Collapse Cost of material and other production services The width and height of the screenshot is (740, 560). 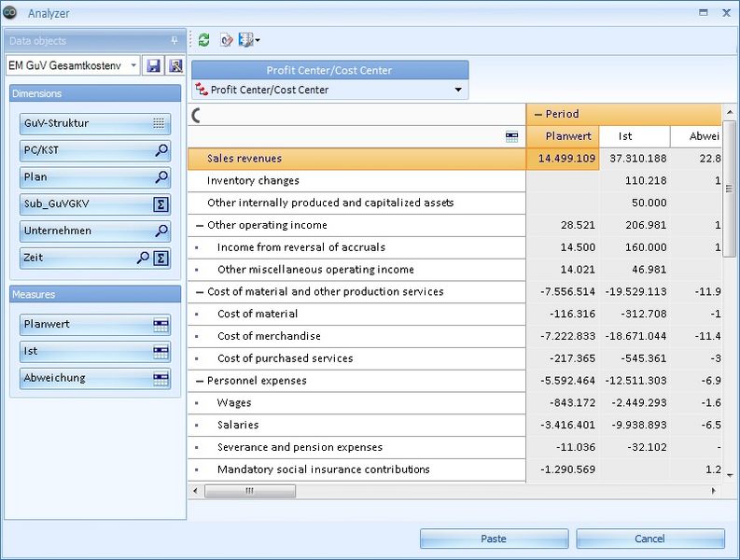point(200,292)
